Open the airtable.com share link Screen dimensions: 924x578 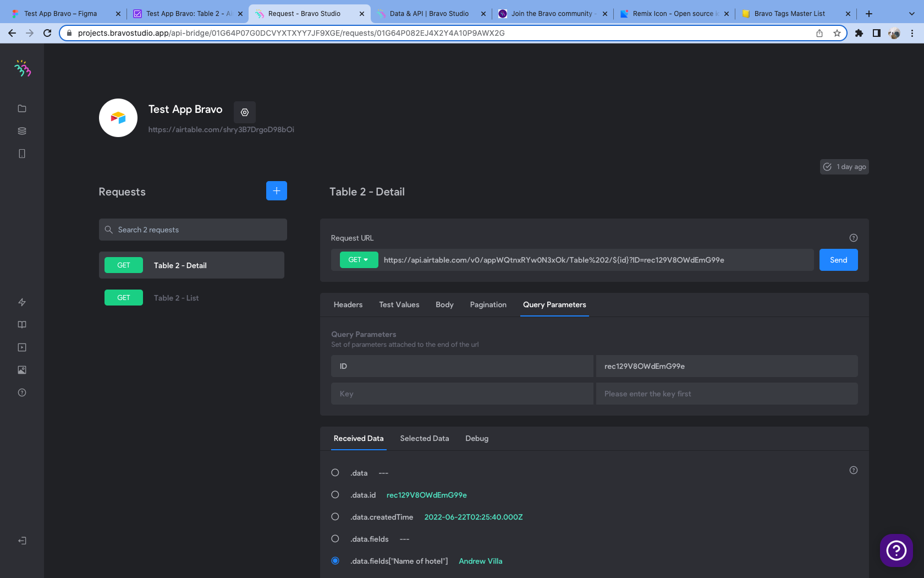point(221,130)
